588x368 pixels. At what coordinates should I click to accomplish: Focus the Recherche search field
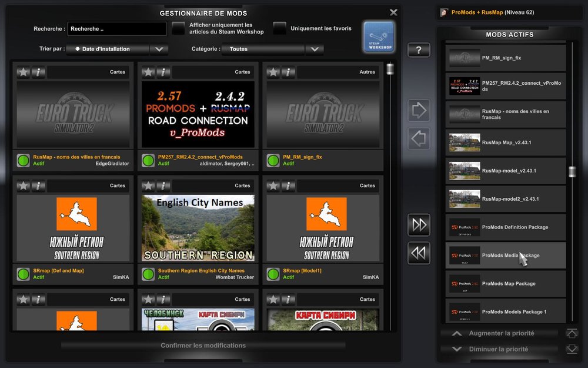click(117, 29)
